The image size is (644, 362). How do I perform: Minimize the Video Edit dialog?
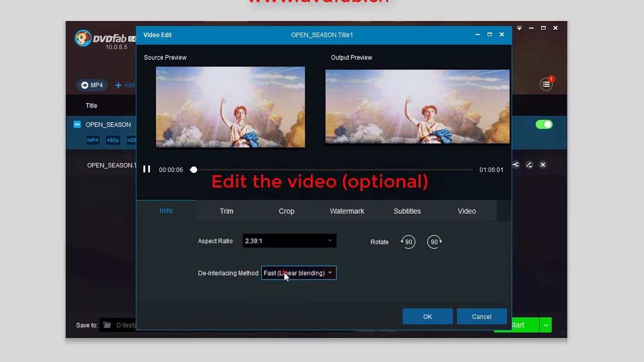point(477,35)
